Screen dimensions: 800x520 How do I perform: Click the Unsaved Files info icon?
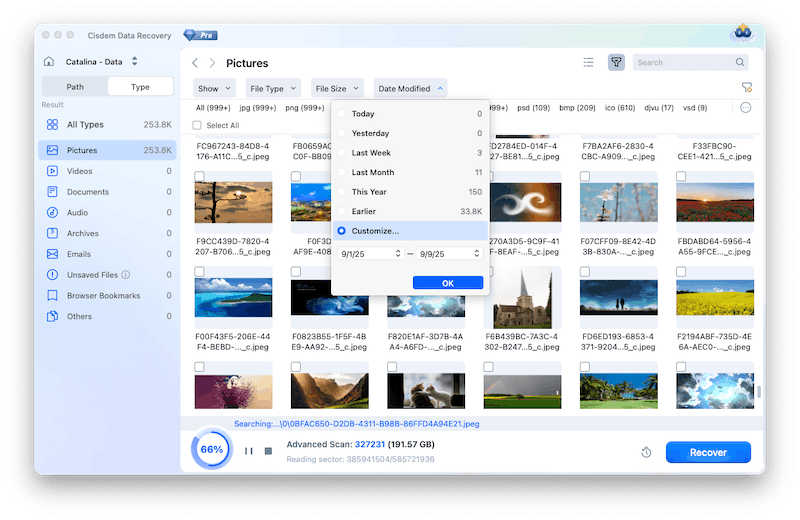[126, 275]
